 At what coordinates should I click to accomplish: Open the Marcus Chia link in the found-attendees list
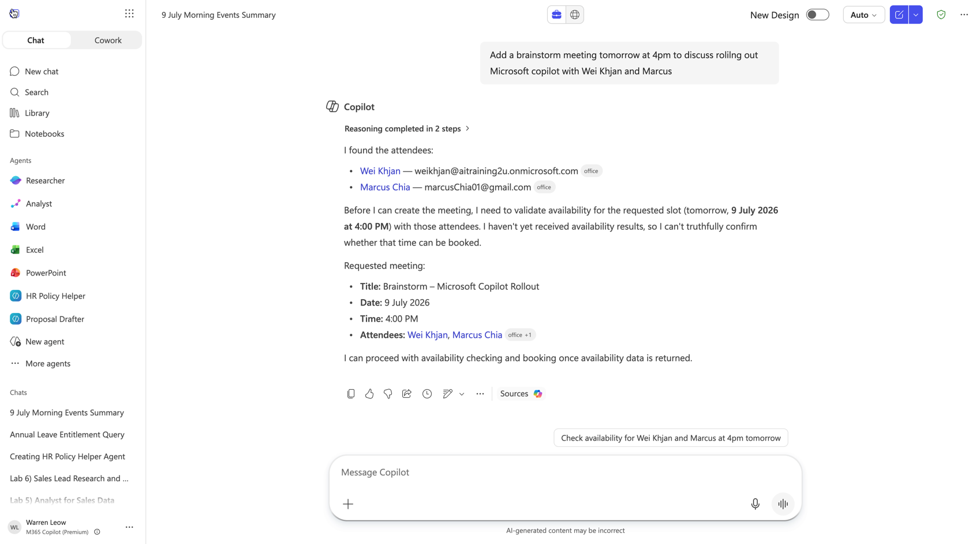pos(385,187)
